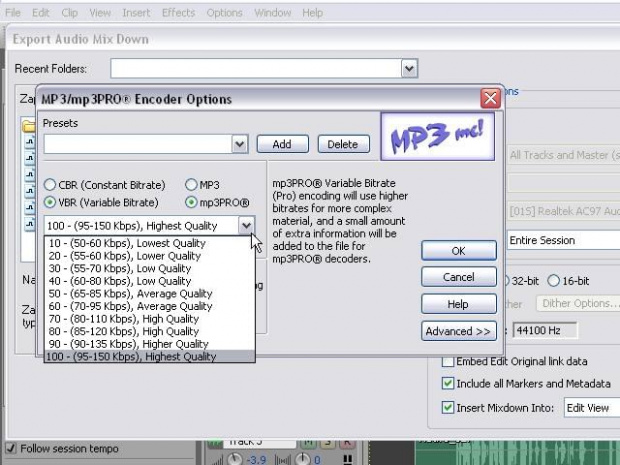This screenshot has height=465, width=620.
Task: Click Track 3 volume value -3.9
Action: [x=256, y=460]
